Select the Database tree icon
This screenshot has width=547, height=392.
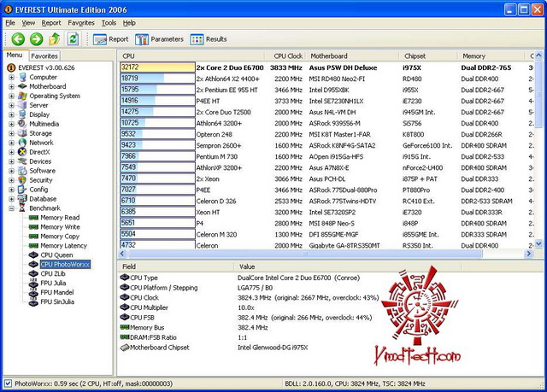point(22,199)
